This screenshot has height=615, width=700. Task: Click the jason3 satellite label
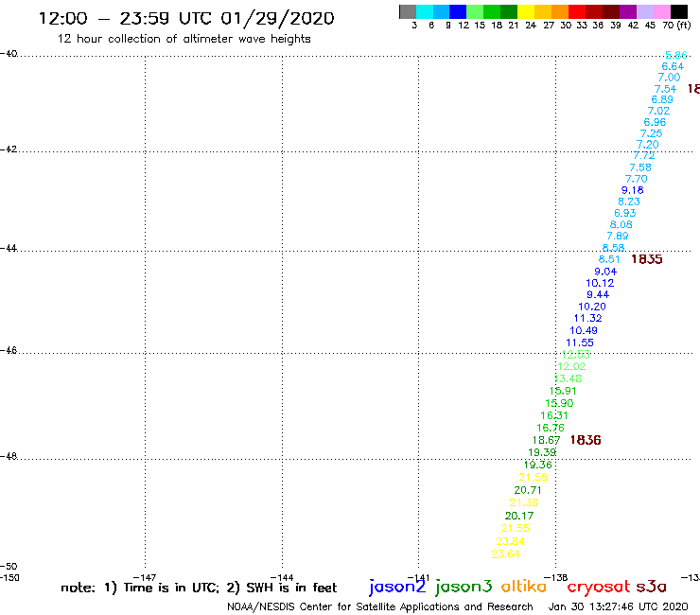click(x=464, y=587)
